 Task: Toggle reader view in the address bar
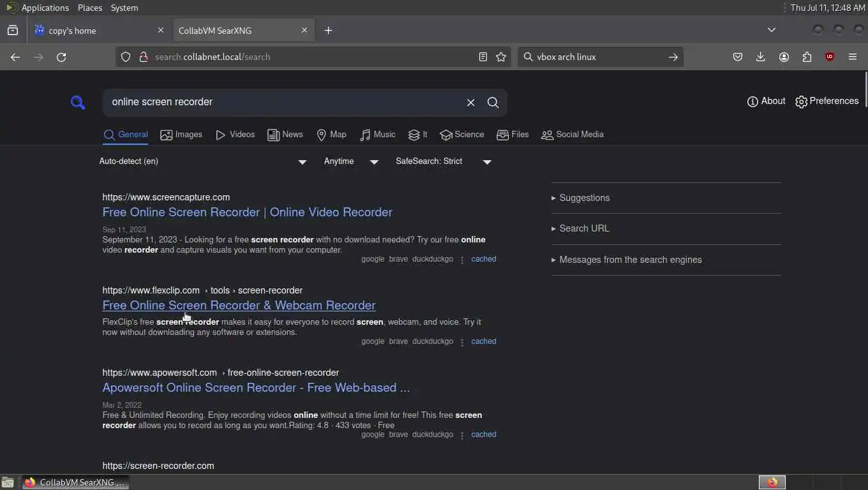click(483, 57)
